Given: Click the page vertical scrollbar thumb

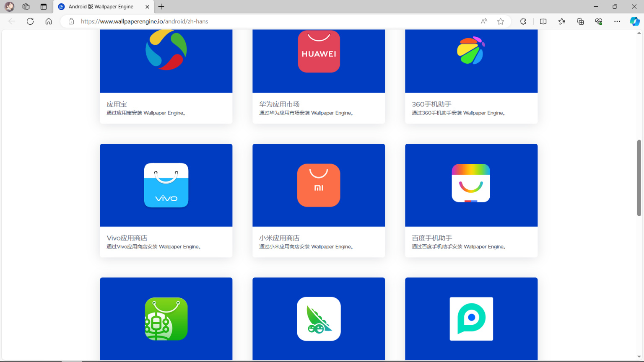Looking at the screenshot, I should click(x=639, y=178).
